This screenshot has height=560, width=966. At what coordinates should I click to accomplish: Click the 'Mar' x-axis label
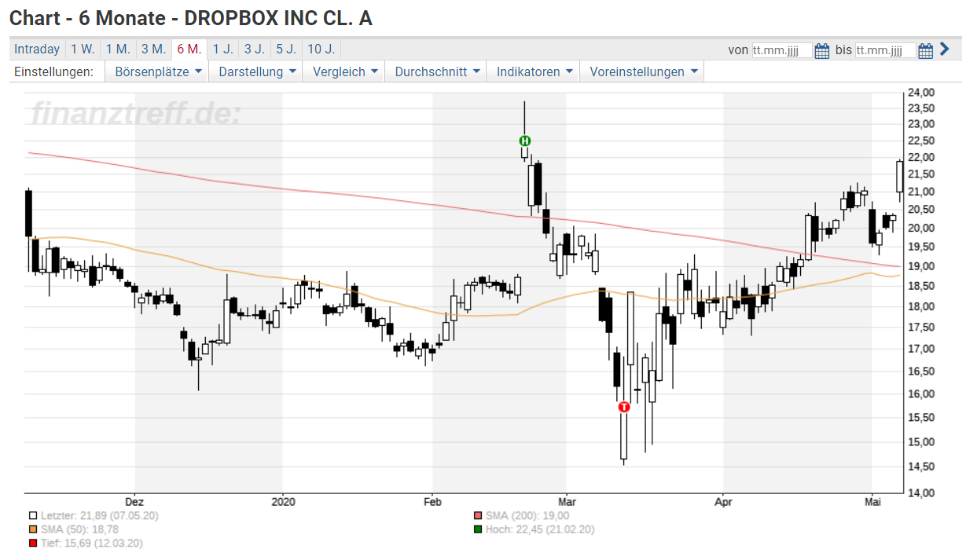pyautogui.click(x=566, y=500)
